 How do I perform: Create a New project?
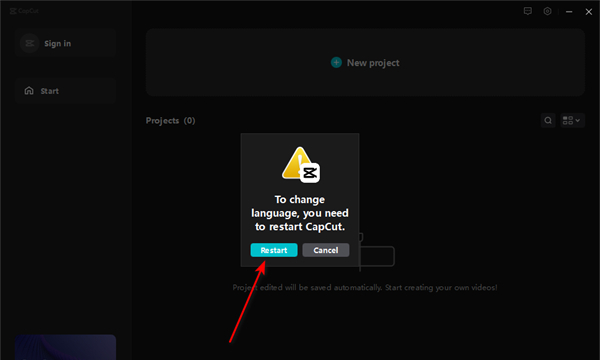(x=365, y=62)
